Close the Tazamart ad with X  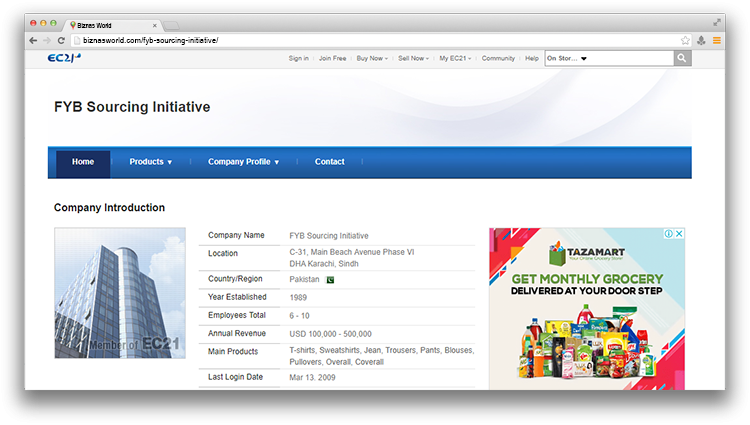point(679,234)
